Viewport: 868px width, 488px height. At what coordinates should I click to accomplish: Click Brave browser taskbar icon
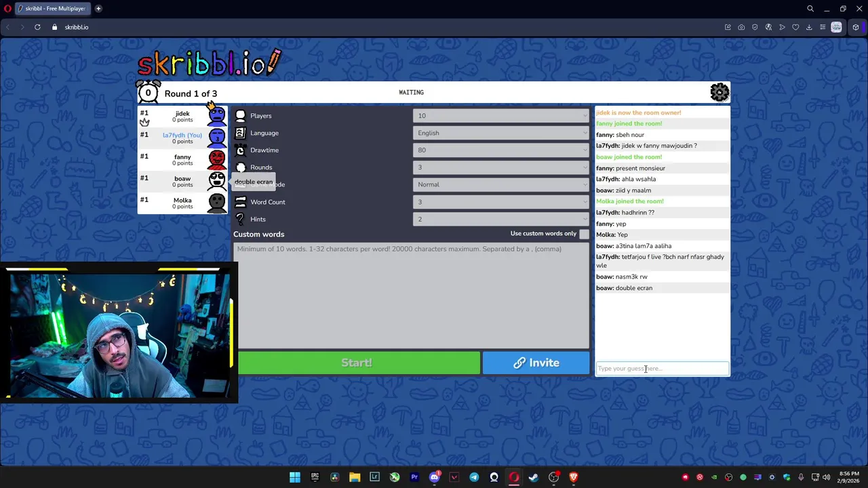point(574,477)
